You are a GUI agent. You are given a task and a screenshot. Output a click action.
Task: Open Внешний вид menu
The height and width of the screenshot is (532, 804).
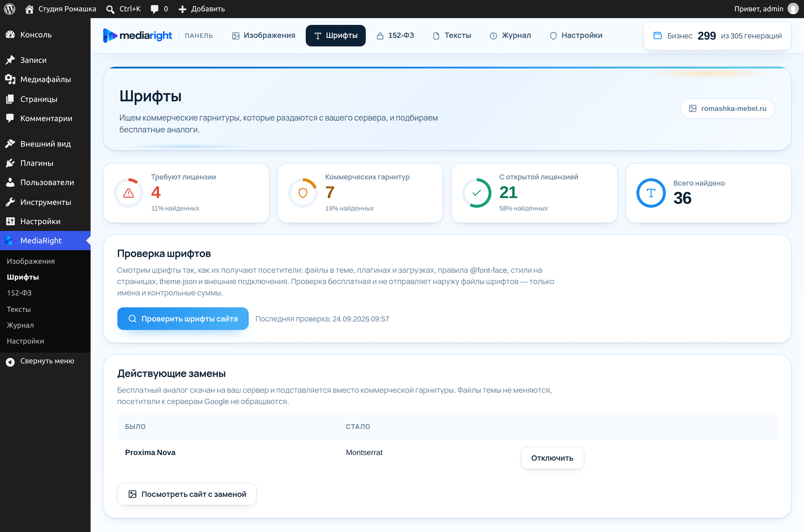tap(46, 144)
